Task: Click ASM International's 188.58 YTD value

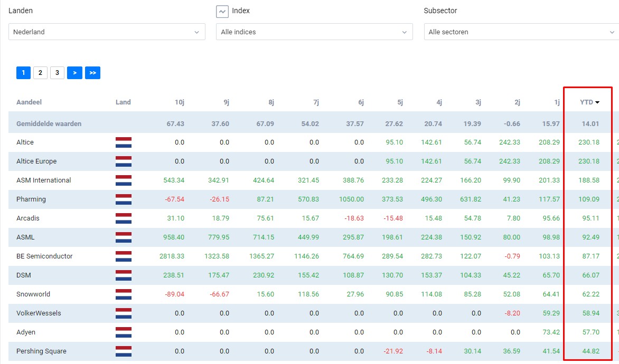Action: 589,180
